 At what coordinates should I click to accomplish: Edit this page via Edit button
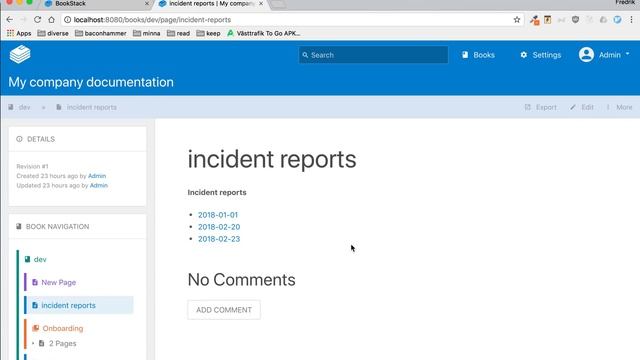[582, 107]
